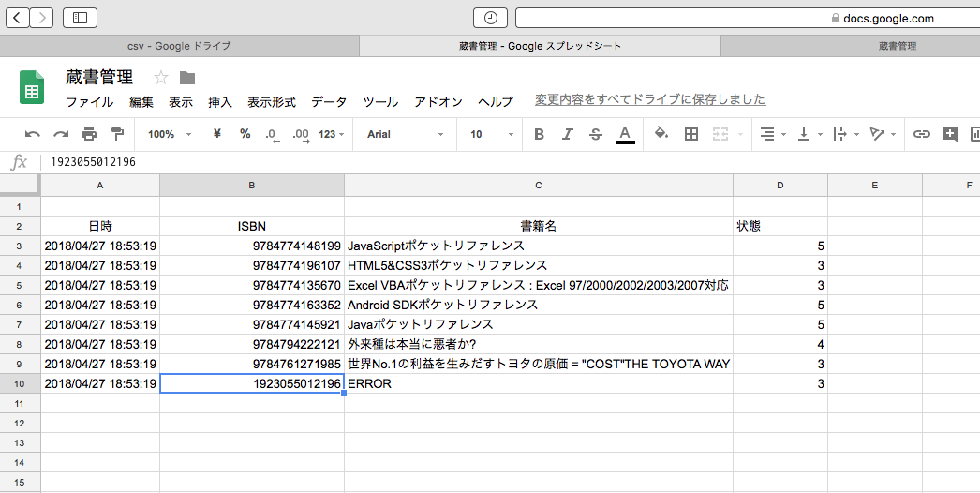Click the save status link to Drive
Screen dimensions: 980x493
[649, 99]
